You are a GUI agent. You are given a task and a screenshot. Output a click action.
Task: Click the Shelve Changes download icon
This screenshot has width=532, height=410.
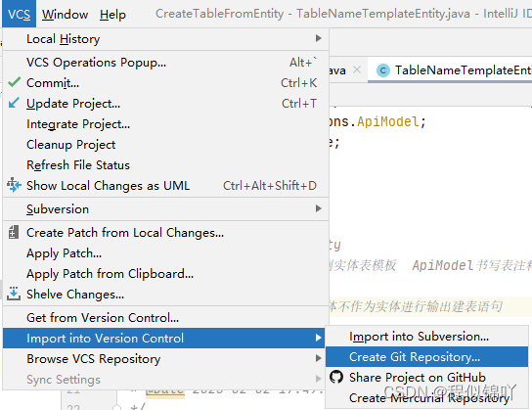tap(14, 294)
